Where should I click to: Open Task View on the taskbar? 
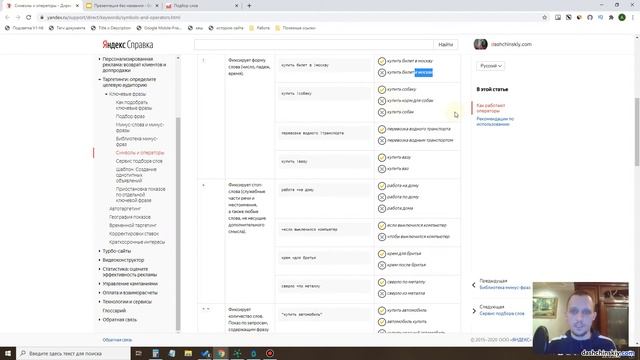139,353
